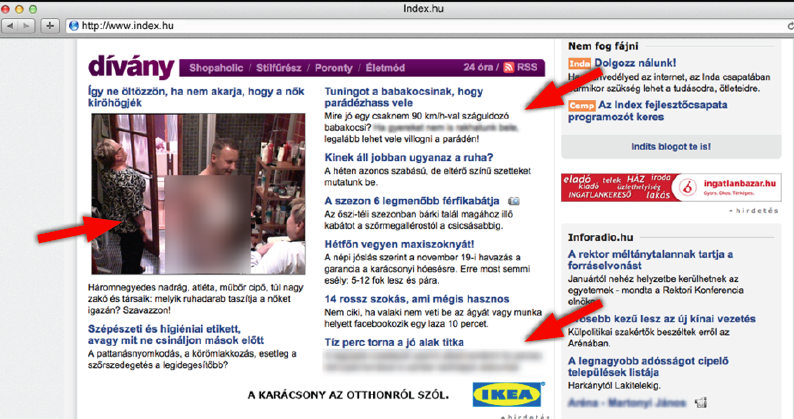The width and height of the screenshot is (794, 419).
Task: Click the browser forward arrow button
Action: coord(29,25)
